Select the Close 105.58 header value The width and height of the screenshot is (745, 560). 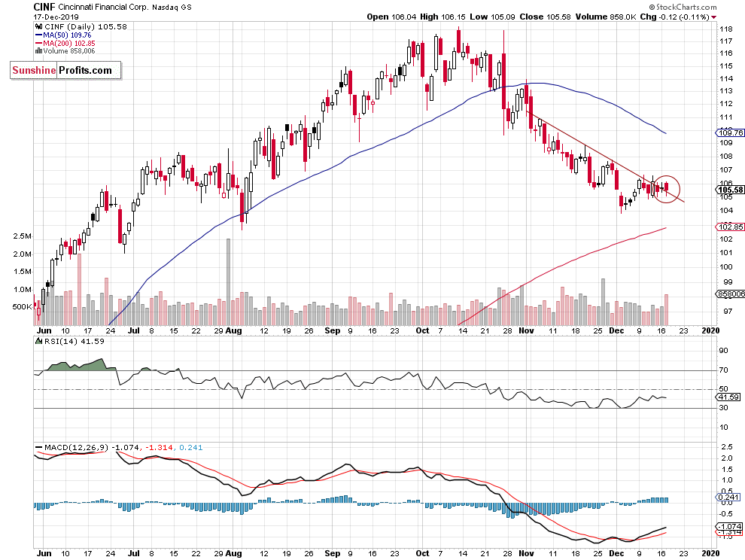[x=545, y=17]
